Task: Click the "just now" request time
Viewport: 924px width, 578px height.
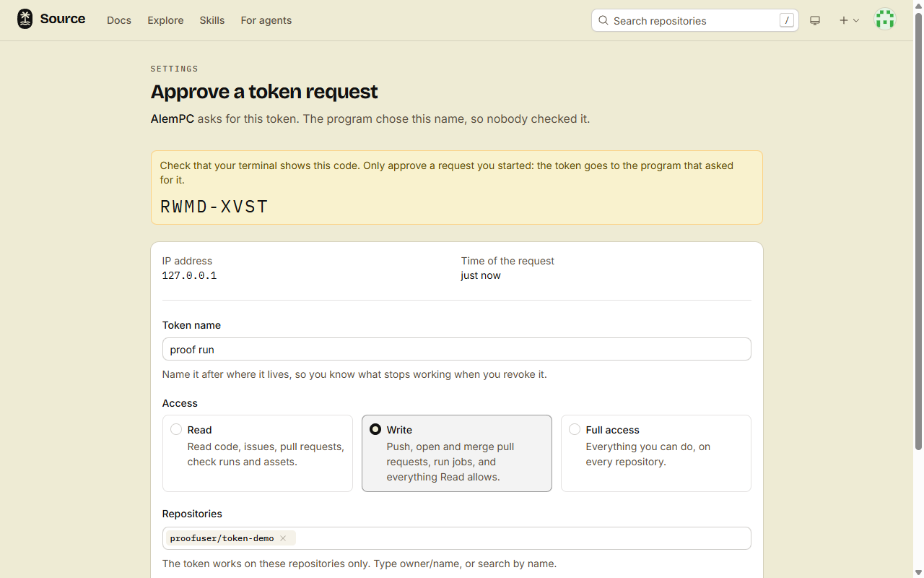Action: (x=481, y=275)
